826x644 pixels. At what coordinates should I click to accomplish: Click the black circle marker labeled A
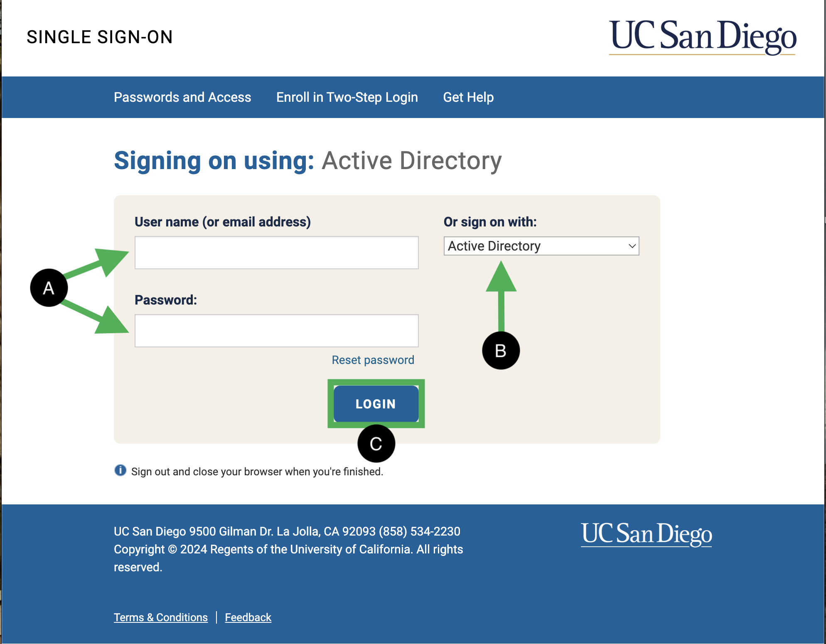tap(49, 288)
